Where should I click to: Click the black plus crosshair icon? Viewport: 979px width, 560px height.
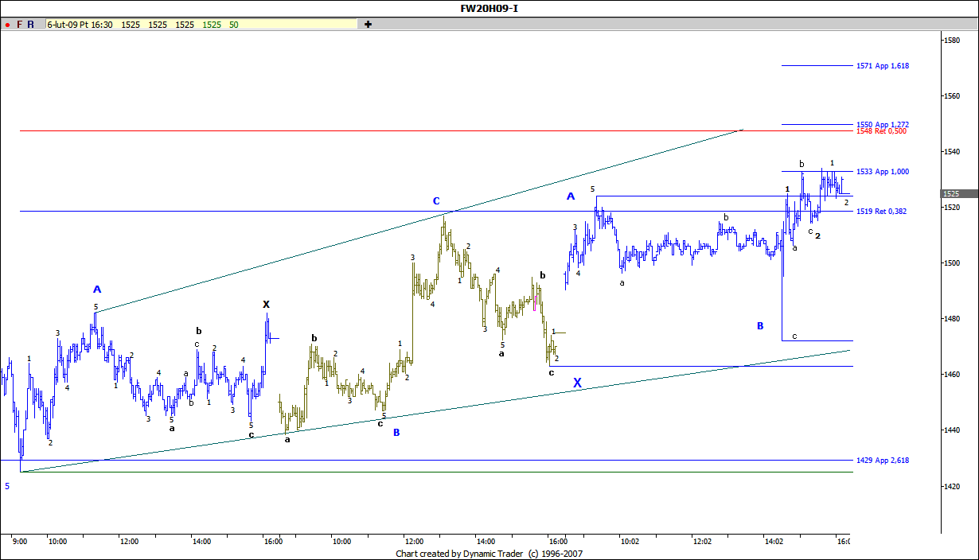[x=368, y=25]
